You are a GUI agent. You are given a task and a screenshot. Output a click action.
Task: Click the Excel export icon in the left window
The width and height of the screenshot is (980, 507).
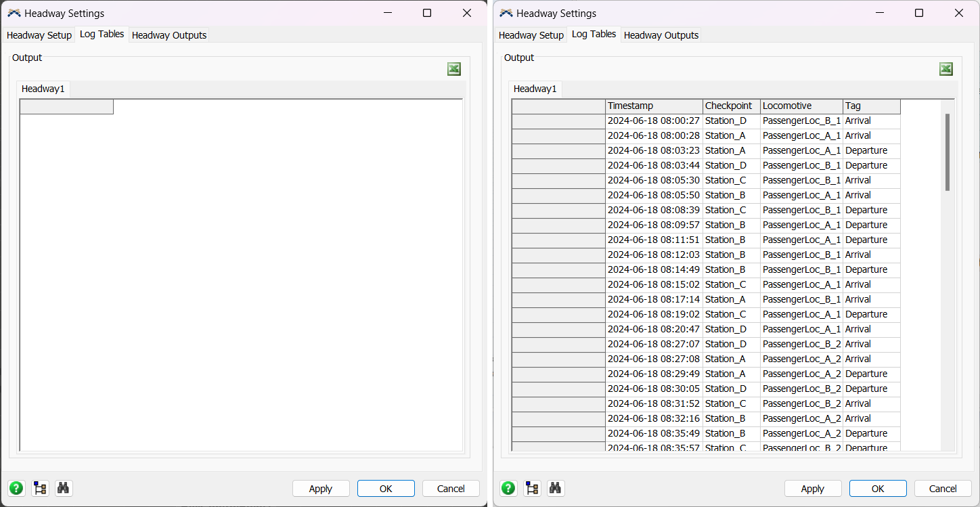[454, 69]
